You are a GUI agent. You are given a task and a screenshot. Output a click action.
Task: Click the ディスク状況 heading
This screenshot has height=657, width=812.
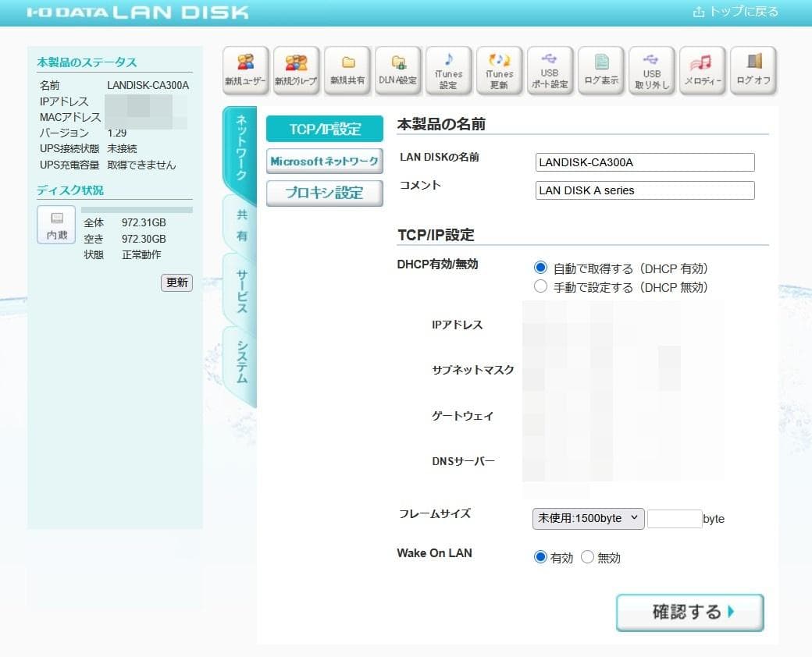[x=70, y=190]
